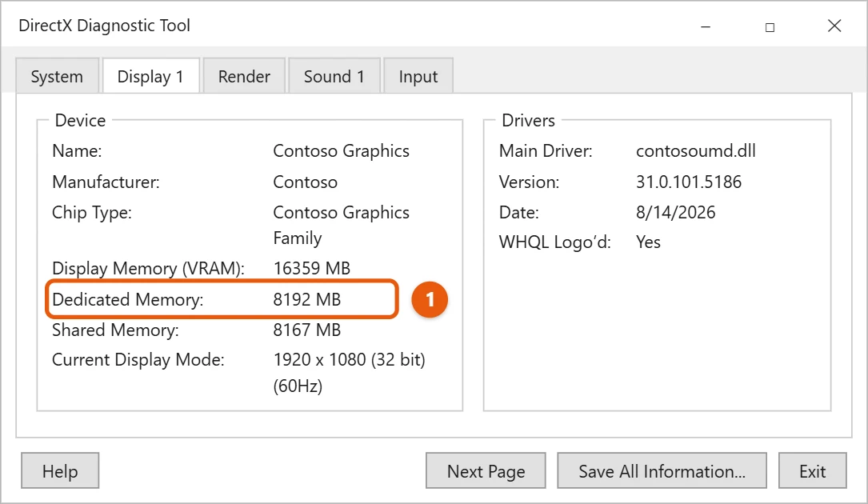Click the 'Drivers' group heading
This screenshot has width=868, height=504.
(528, 120)
